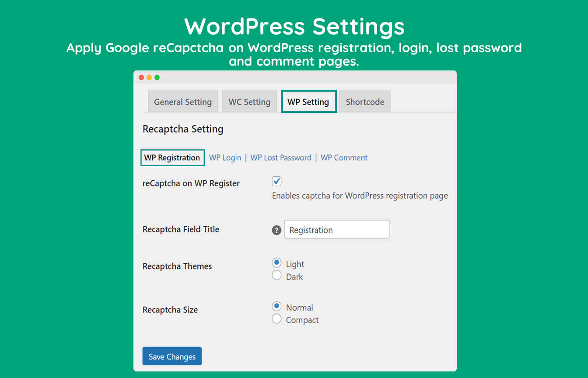Toggle the reCaptcha on WP Register checkbox

(x=276, y=181)
